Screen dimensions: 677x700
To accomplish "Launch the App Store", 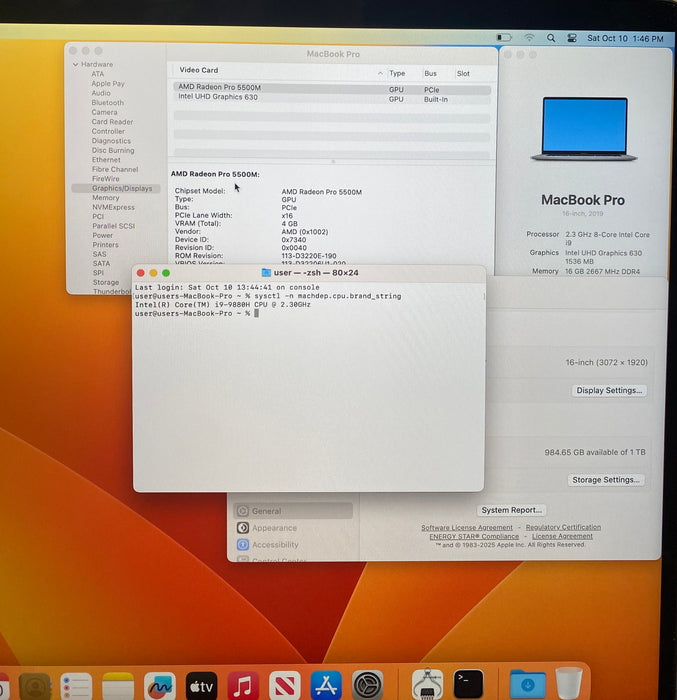I will 326,685.
